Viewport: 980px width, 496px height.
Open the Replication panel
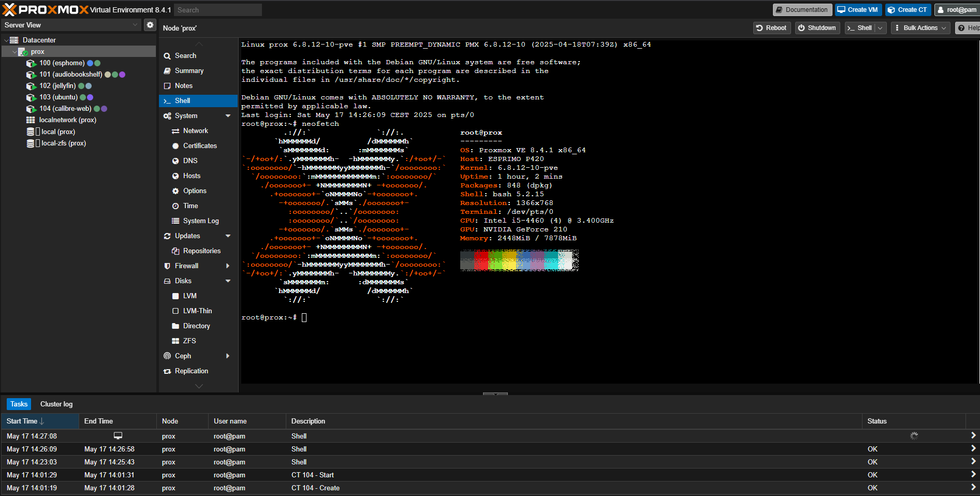coord(191,371)
